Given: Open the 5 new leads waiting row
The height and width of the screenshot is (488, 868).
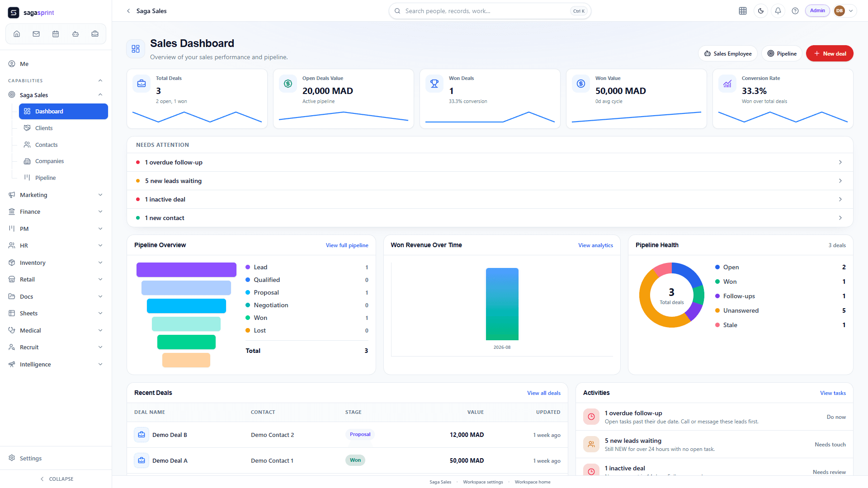Looking at the screenshot, I should click(490, 181).
